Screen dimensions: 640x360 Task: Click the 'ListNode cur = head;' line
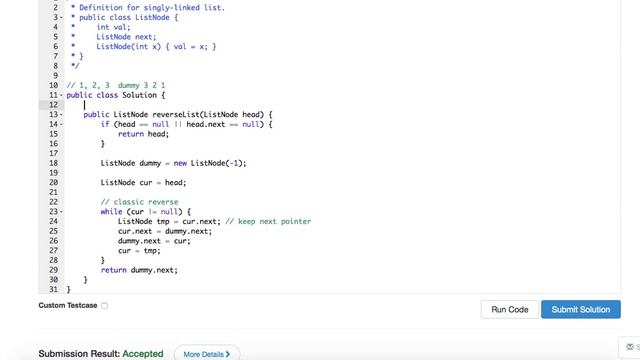point(143,183)
